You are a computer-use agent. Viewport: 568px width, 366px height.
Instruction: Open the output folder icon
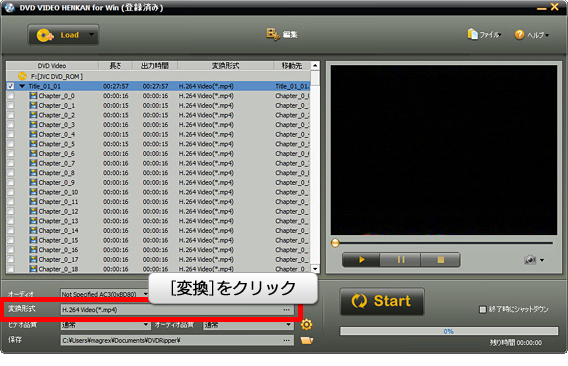307,340
